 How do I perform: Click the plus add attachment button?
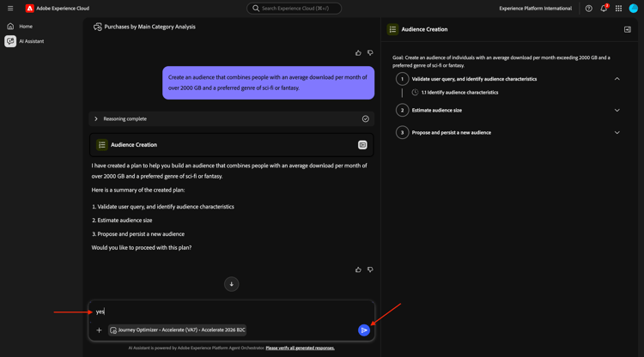coord(99,330)
